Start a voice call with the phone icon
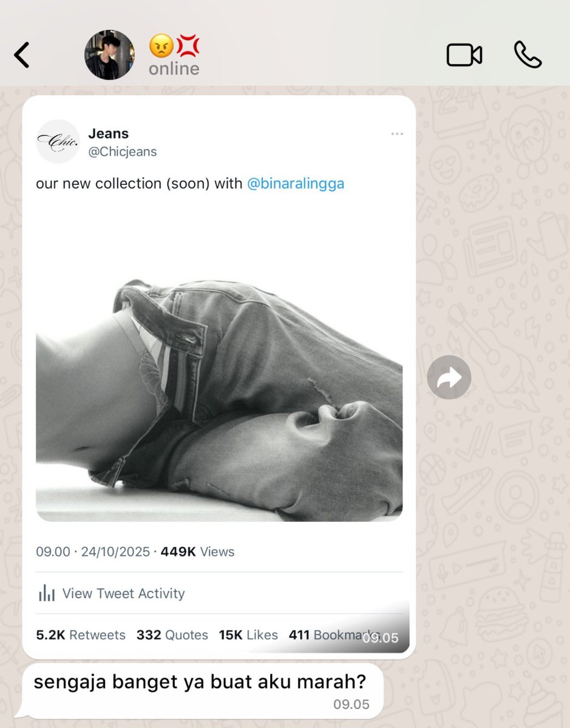This screenshot has width=570, height=728. pos(528,55)
